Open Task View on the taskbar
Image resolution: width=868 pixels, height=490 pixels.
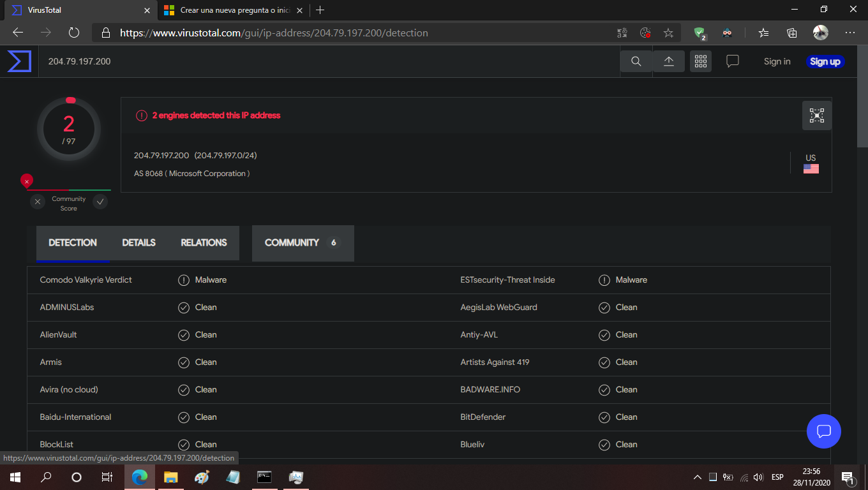click(107, 477)
